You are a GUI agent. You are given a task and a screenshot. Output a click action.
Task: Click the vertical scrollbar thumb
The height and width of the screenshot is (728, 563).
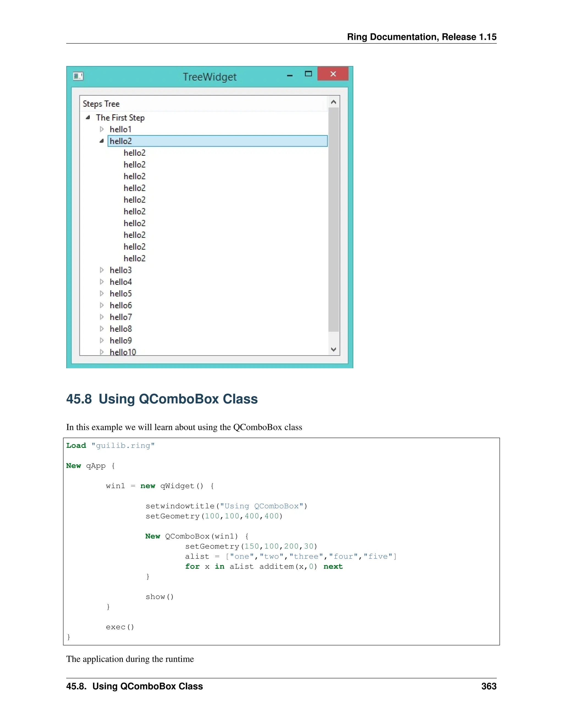pyautogui.click(x=333, y=219)
